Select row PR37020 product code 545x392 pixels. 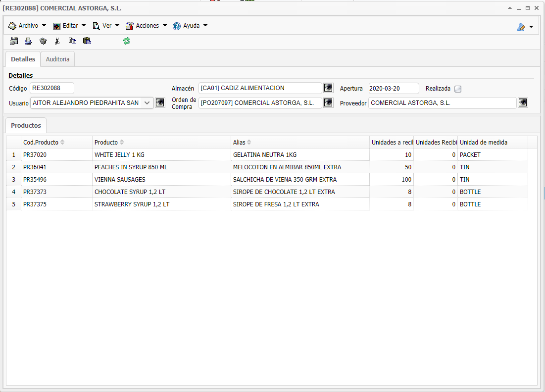point(35,154)
